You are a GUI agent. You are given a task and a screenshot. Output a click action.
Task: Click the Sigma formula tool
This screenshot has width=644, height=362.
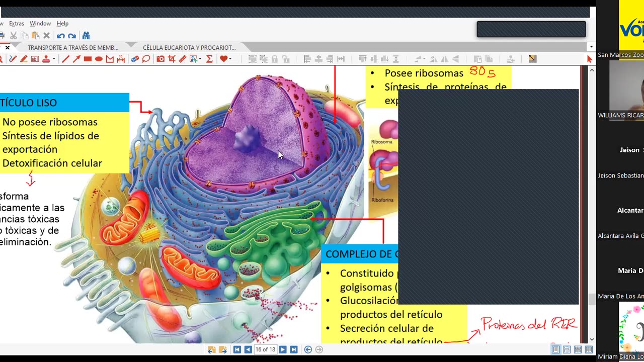[x=209, y=59]
